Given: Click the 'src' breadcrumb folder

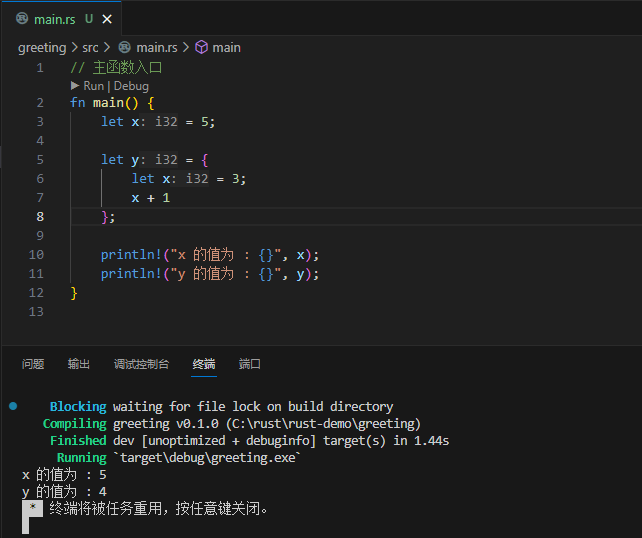Looking at the screenshot, I should (90, 48).
